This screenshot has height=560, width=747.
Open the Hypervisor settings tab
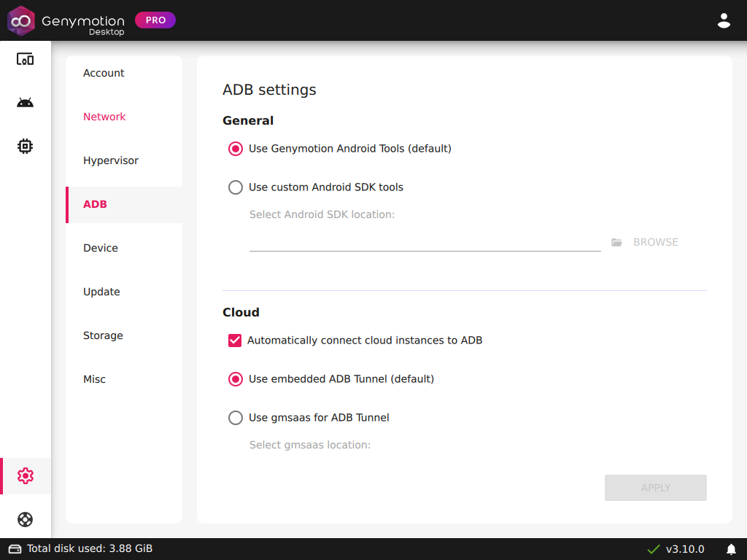124,160
